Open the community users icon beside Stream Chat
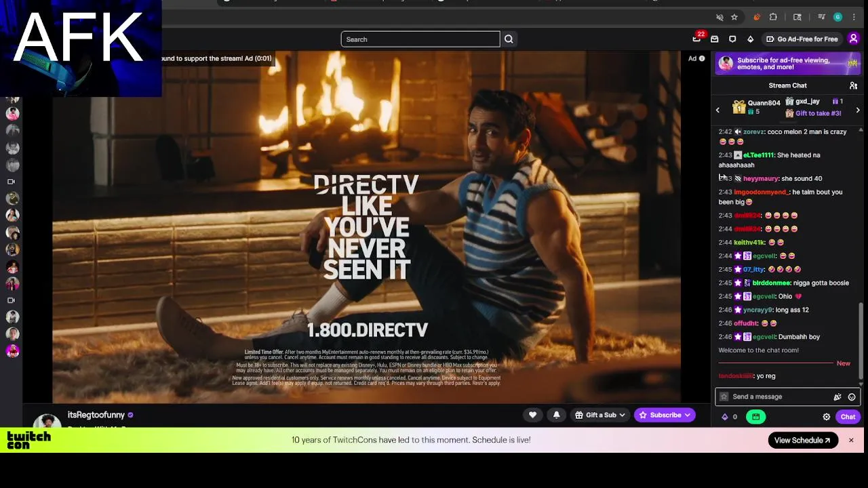Screen dimensions: 868x488 [x=853, y=85]
